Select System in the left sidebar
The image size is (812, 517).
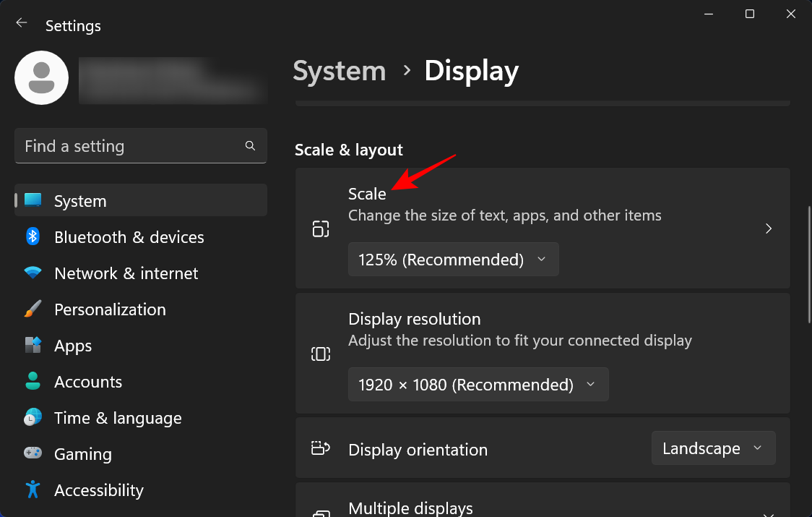(79, 200)
